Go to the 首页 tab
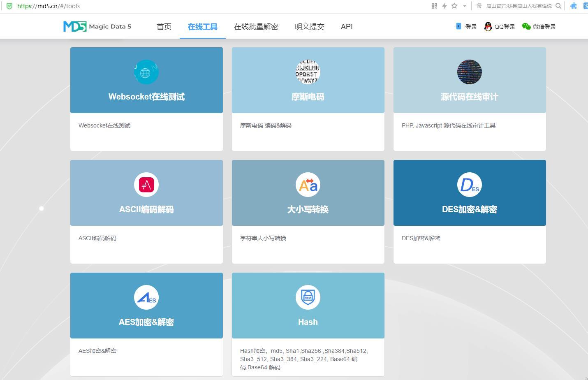Screen dimensions: 588x380 pos(164,27)
